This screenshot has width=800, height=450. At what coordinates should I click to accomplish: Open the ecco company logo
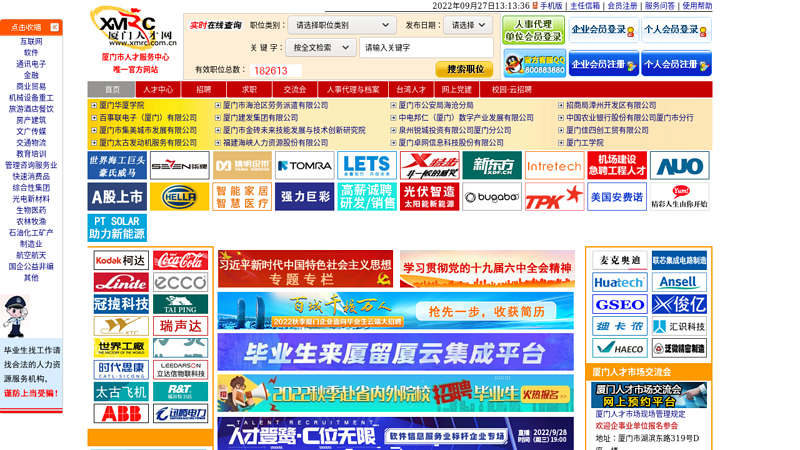point(180,283)
